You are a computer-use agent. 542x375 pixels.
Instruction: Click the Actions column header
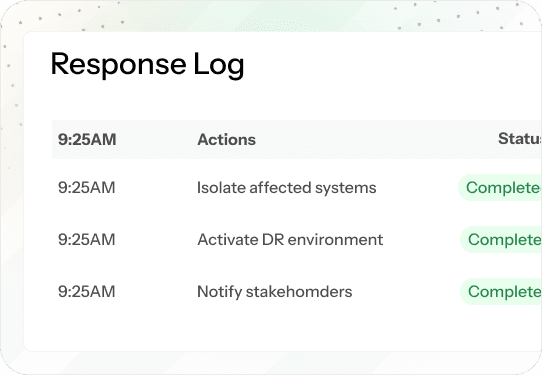coord(226,140)
